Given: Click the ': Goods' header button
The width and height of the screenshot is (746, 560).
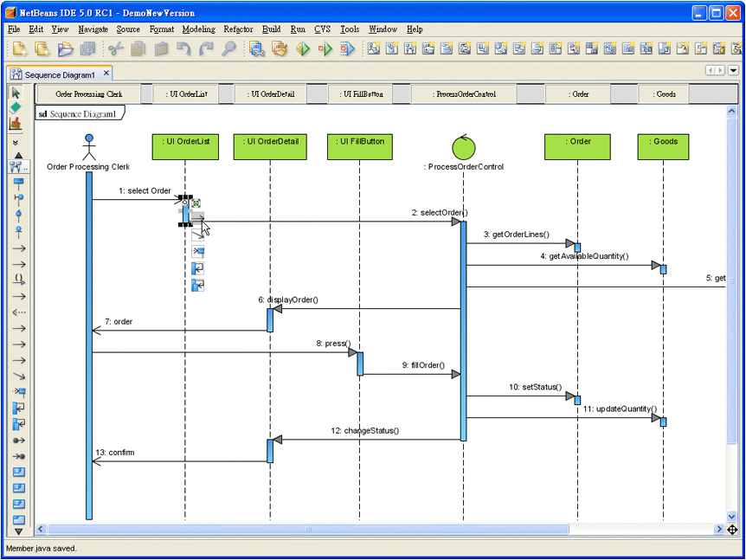Looking at the screenshot, I should point(664,94).
